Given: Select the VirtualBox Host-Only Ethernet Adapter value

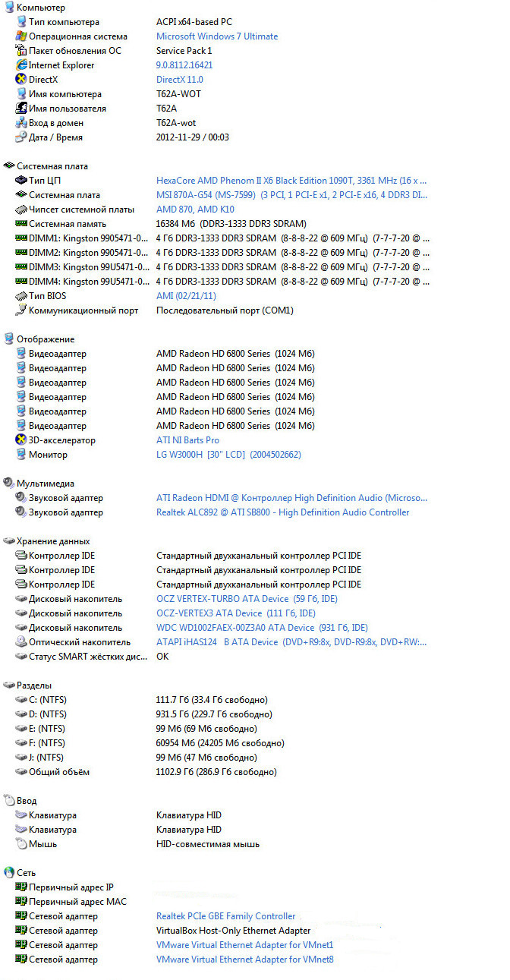Looking at the screenshot, I should click(x=234, y=931).
